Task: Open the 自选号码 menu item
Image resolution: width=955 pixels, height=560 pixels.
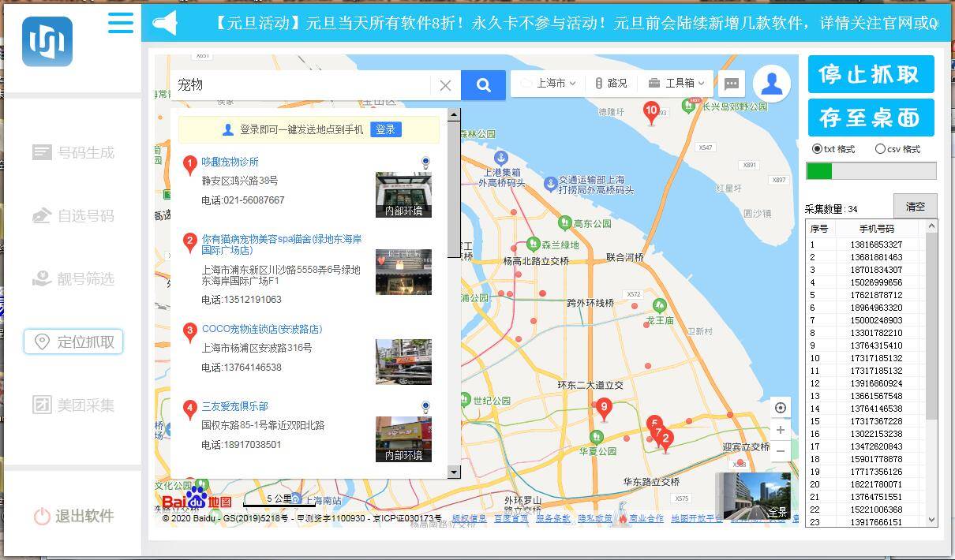Action: 73,215
